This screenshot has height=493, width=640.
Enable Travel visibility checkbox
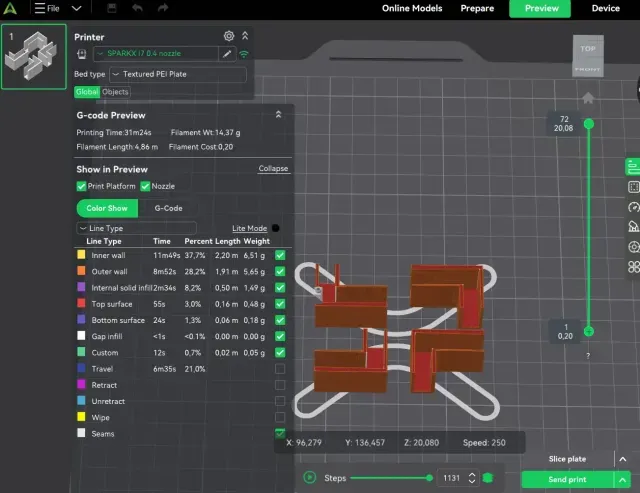[x=280, y=369]
